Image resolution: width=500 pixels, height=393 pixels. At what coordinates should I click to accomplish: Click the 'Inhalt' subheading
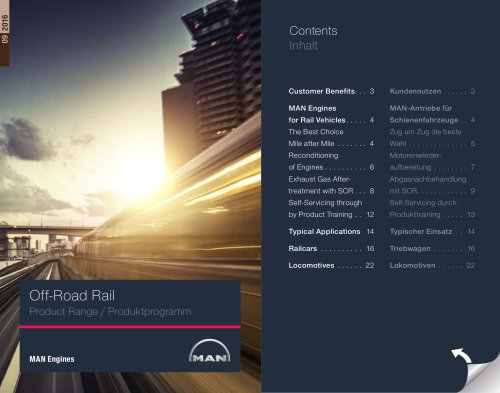(303, 45)
